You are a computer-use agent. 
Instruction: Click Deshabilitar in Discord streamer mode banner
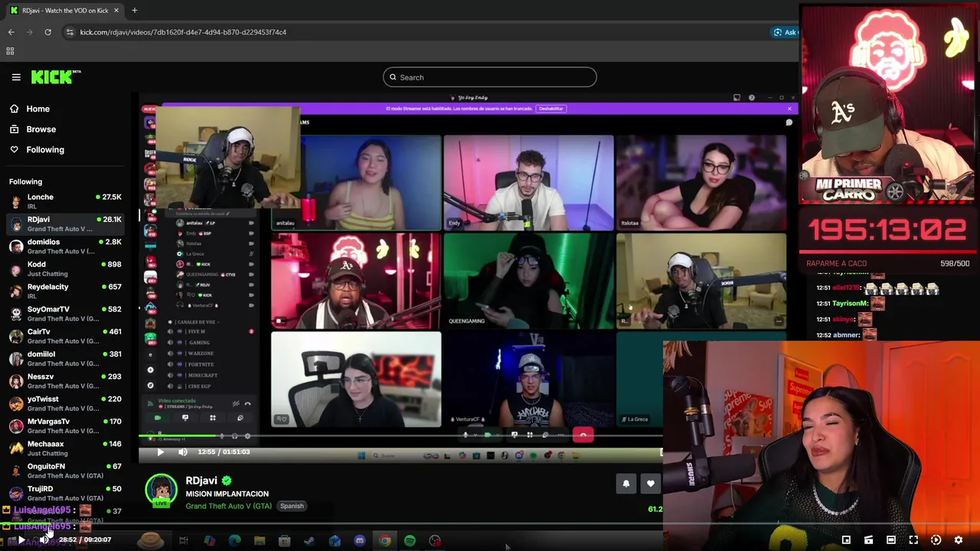pos(551,109)
